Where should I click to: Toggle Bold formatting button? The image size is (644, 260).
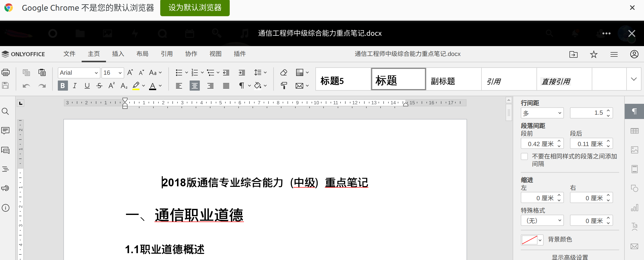[63, 86]
